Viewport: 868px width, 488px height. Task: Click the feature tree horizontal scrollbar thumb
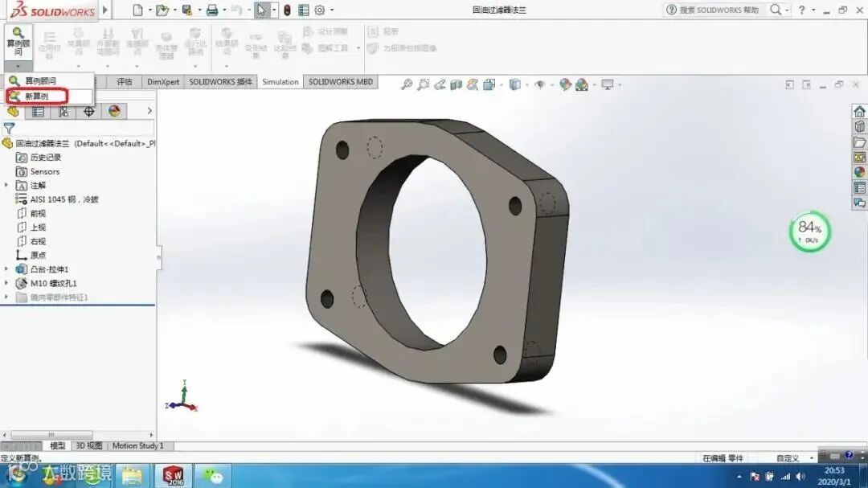pos(51,435)
